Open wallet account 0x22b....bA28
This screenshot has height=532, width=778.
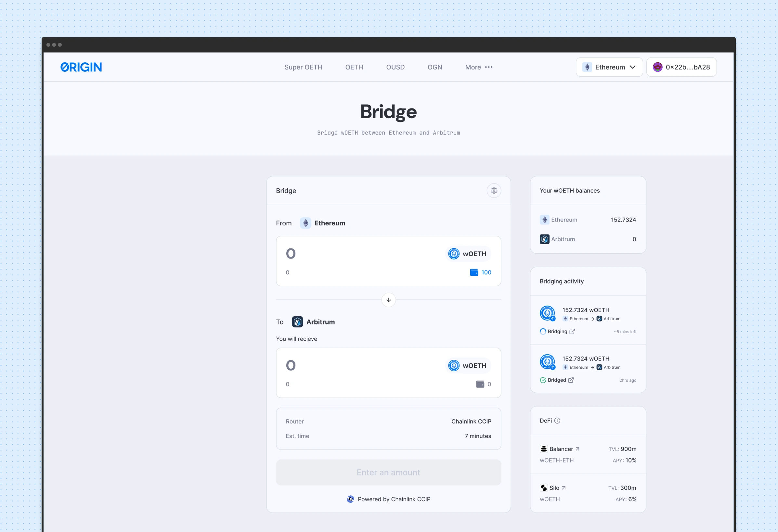(681, 67)
